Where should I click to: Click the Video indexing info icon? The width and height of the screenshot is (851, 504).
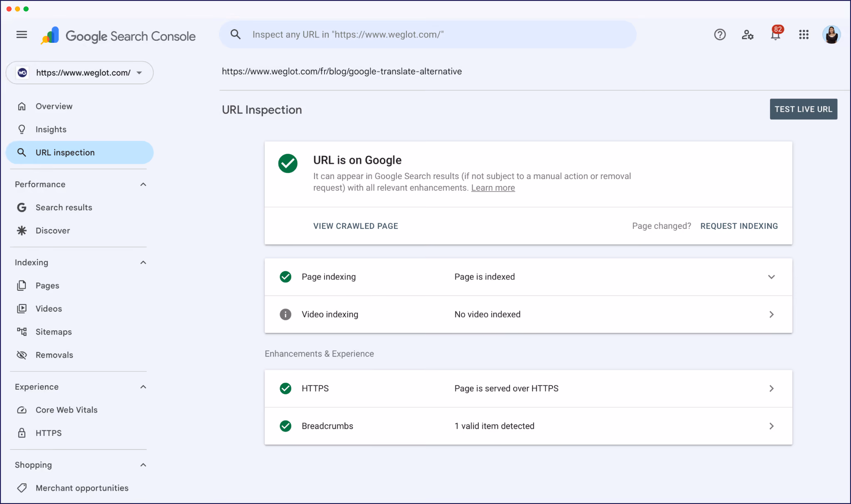tap(285, 315)
